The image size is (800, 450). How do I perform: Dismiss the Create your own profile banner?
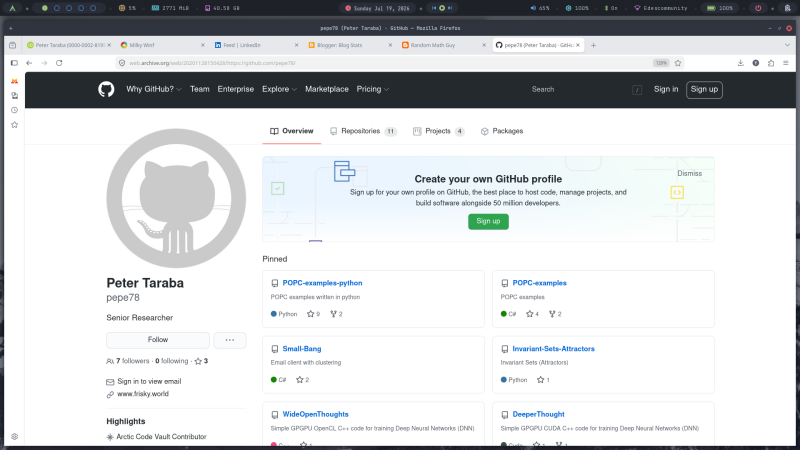tap(689, 173)
